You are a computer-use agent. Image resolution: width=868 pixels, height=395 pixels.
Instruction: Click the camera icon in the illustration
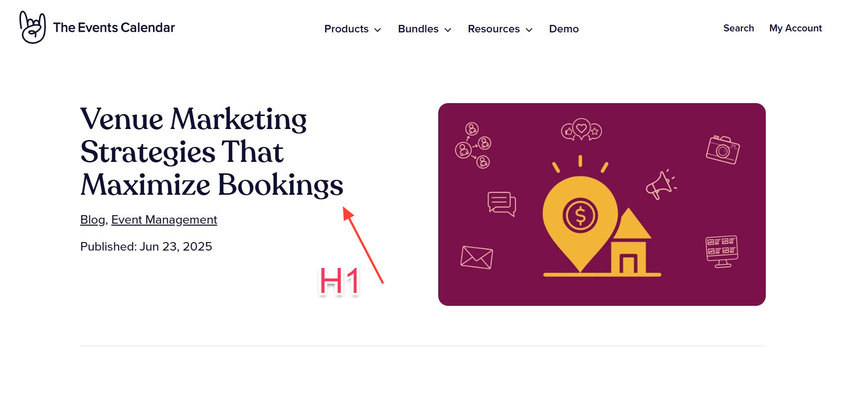[x=722, y=150]
